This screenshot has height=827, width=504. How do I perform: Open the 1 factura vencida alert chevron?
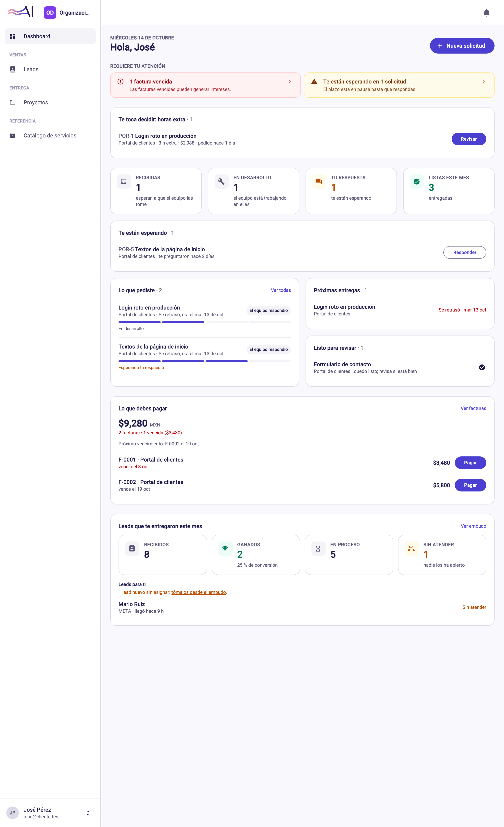pyautogui.click(x=290, y=82)
